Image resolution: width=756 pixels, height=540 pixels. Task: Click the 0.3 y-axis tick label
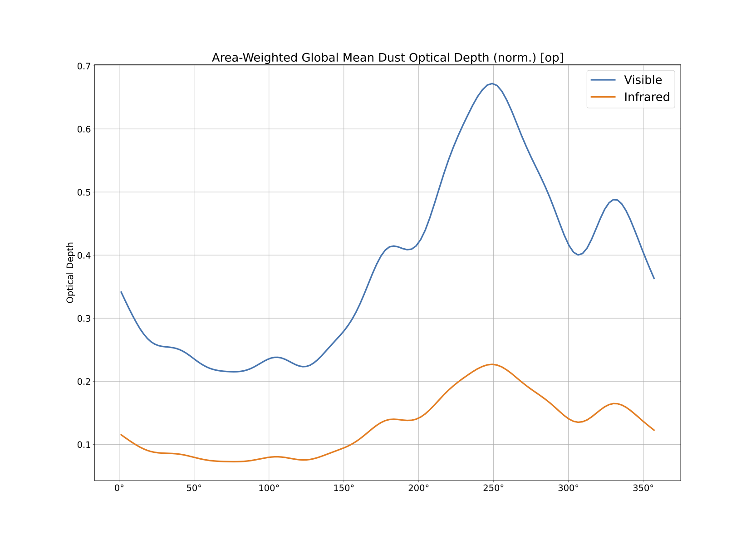[83, 319]
